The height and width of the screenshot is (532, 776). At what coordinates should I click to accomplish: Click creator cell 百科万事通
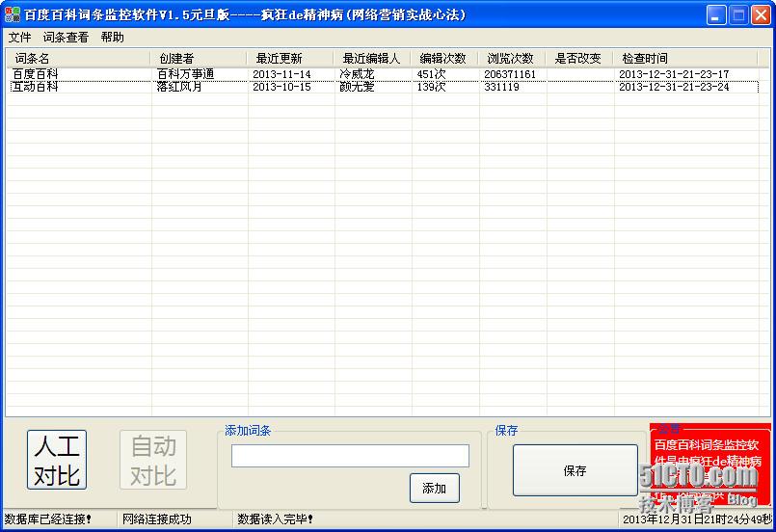(x=186, y=74)
